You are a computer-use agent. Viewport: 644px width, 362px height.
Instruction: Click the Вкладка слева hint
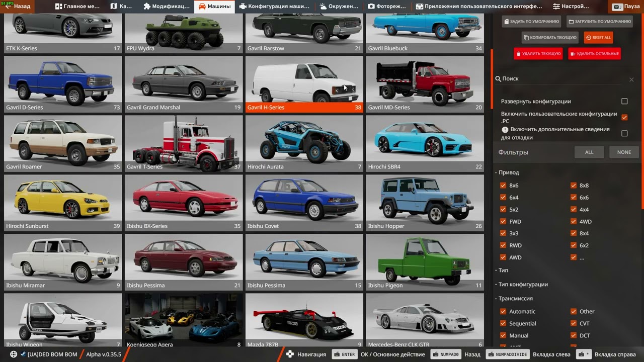coord(551,354)
